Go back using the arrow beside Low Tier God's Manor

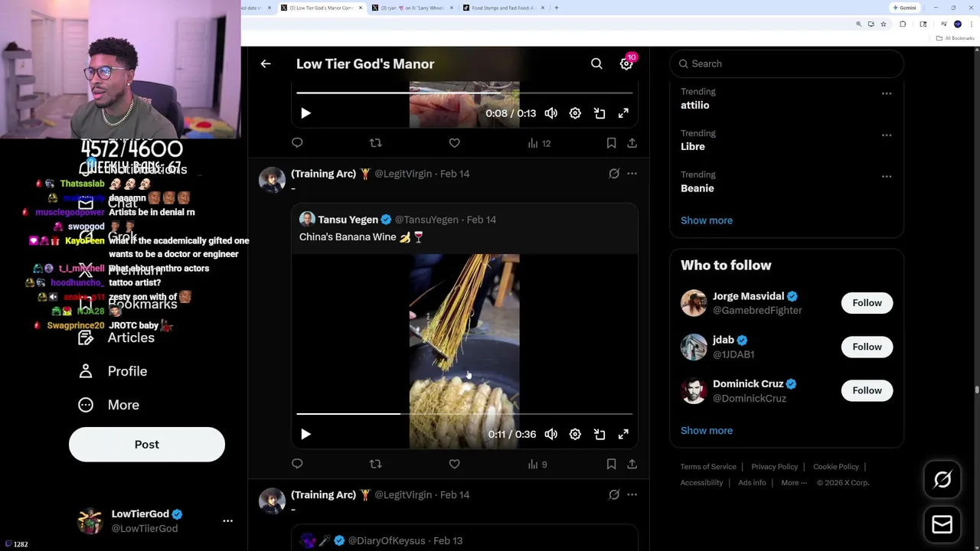266,64
